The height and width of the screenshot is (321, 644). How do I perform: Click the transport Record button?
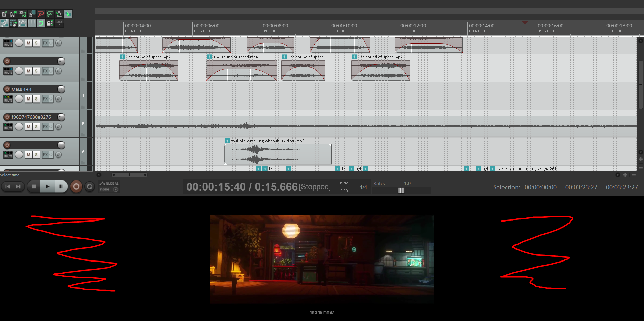[76, 186]
